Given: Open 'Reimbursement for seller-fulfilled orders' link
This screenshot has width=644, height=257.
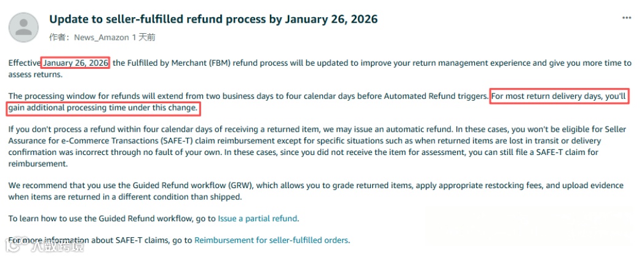Looking at the screenshot, I should [x=271, y=240].
